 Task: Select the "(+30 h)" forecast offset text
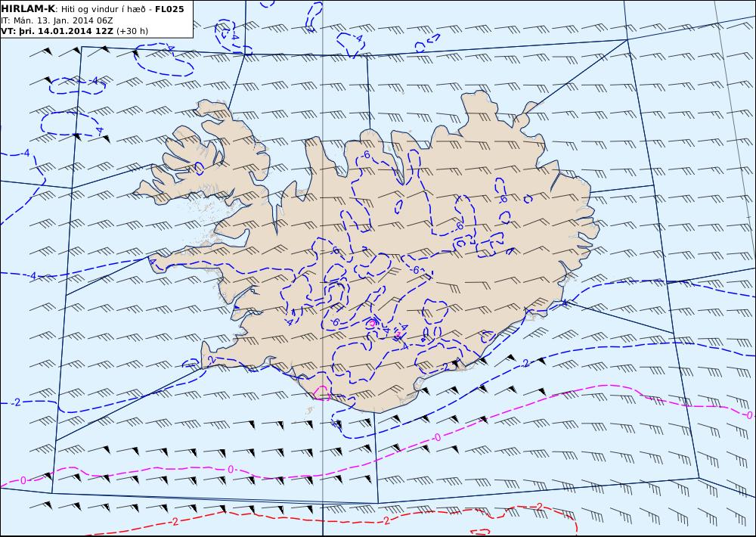click(x=132, y=31)
